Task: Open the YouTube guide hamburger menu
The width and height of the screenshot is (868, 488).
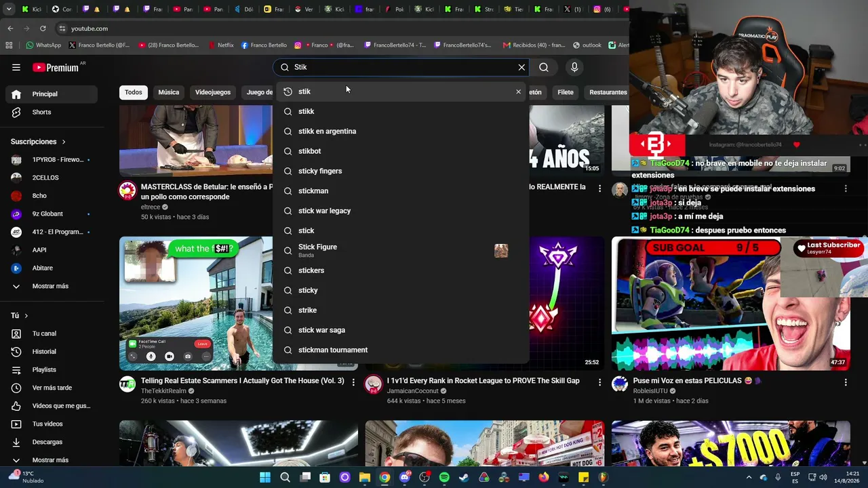Action: [16, 67]
